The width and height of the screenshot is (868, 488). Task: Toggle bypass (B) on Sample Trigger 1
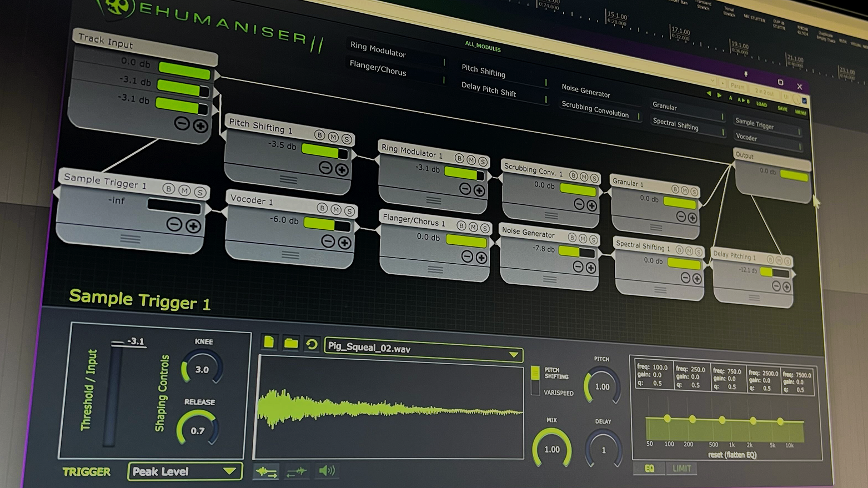click(168, 189)
